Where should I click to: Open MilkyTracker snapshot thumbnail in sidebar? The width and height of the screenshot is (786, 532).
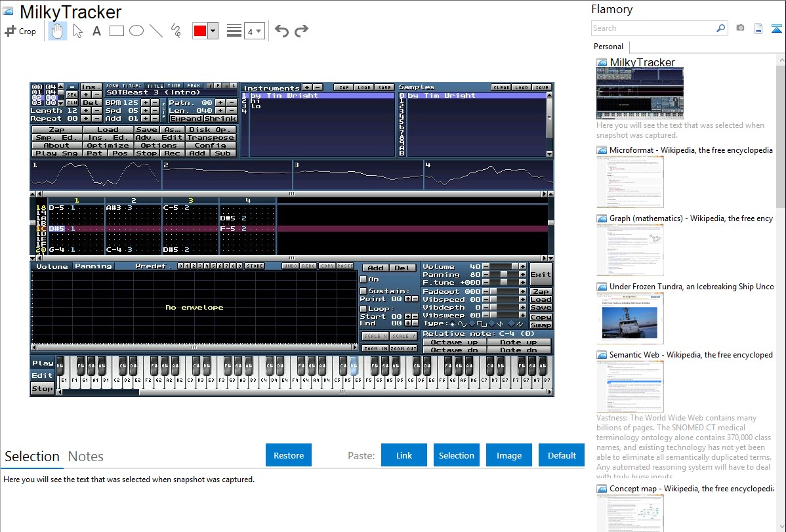pyautogui.click(x=640, y=92)
